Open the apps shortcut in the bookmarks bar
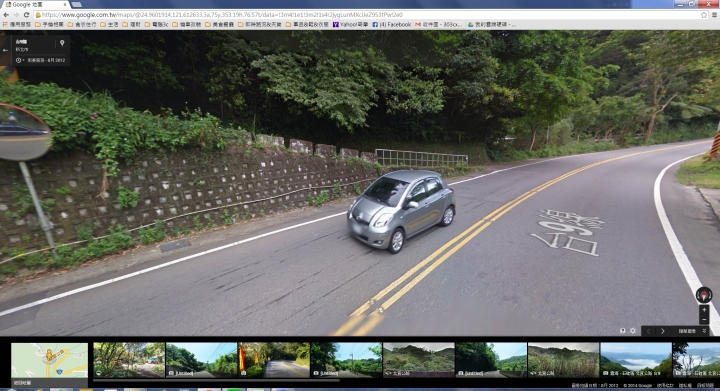This screenshot has height=391, width=720. 17,24
